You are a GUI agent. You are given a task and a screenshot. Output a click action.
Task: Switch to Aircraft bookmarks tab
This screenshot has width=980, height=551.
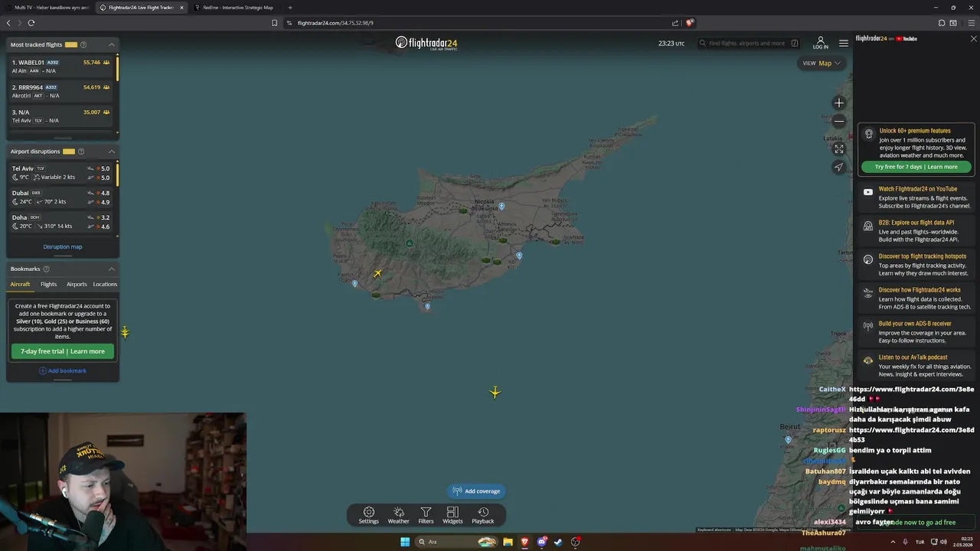[20, 284]
